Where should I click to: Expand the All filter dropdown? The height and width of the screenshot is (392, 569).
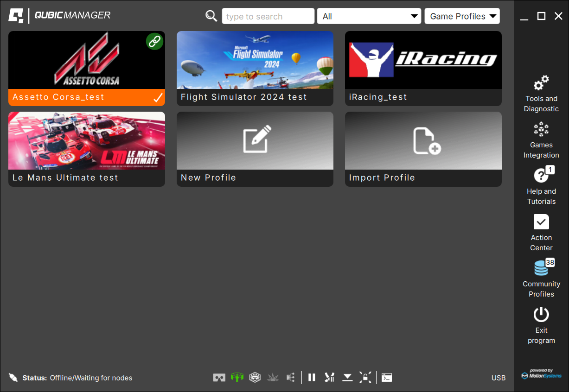click(369, 16)
